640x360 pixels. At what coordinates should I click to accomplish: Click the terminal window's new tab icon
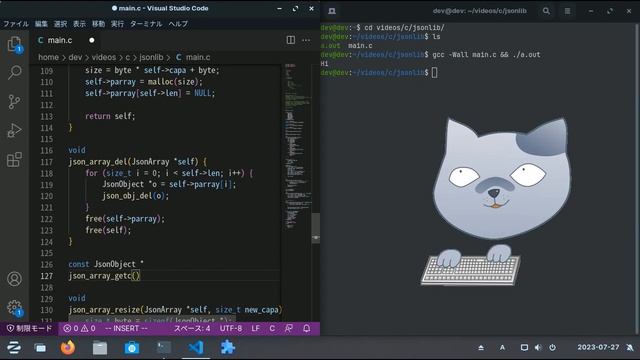[332, 11]
